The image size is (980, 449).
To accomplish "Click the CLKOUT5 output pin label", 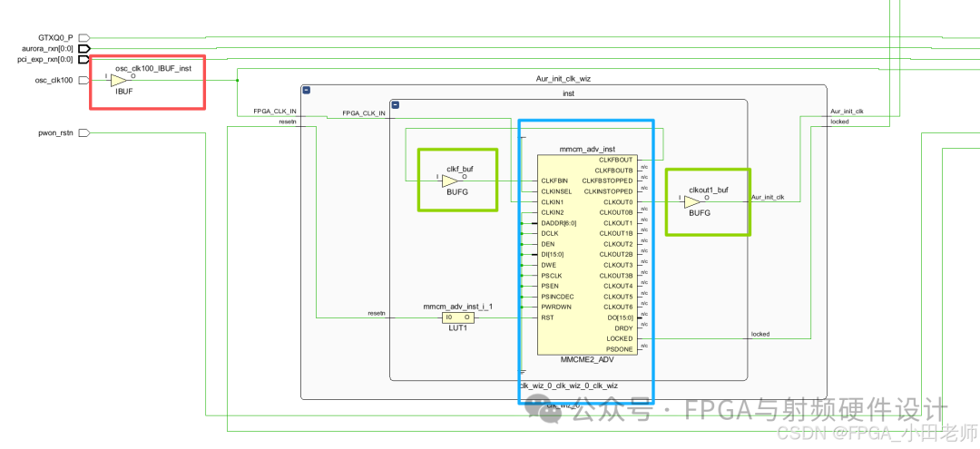I will pos(618,297).
